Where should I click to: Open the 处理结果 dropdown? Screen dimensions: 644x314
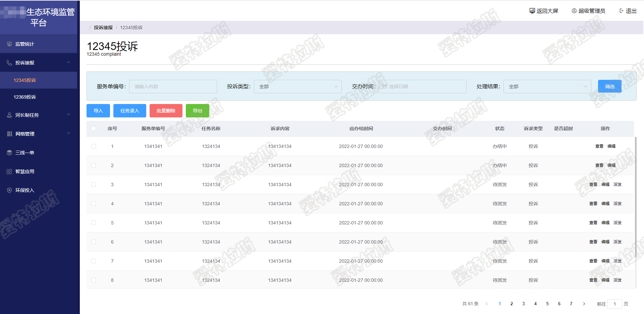(x=547, y=87)
